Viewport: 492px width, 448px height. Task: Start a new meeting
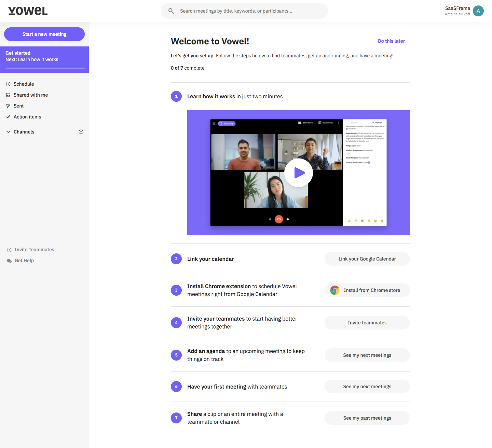click(44, 34)
